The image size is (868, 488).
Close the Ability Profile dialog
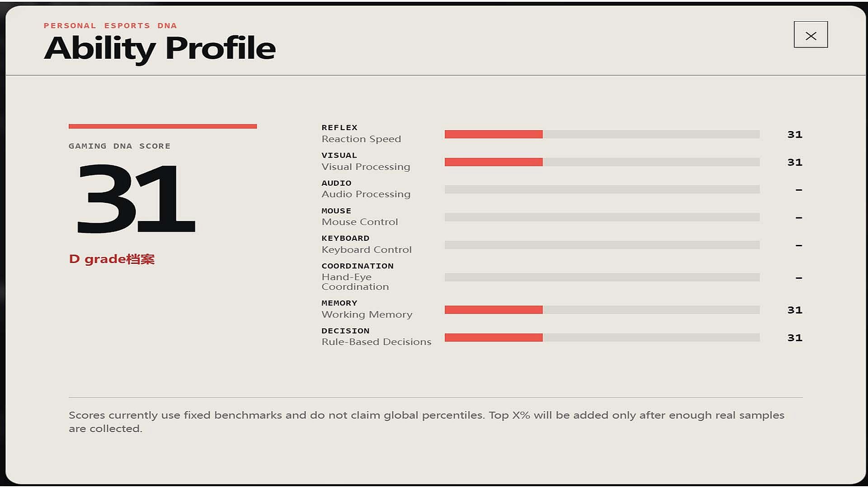pos(811,35)
